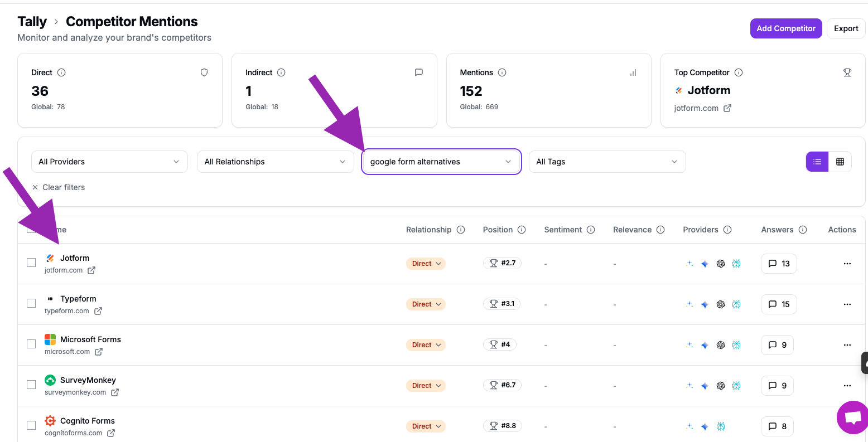The image size is (868, 442).
Task: Open the actions menu for SurveyMonkey row
Action: [x=847, y=386]
